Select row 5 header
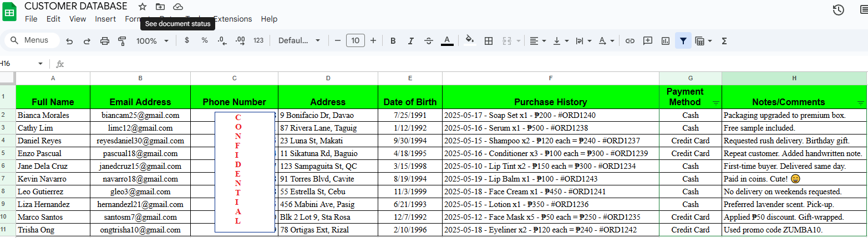Screen dimensions: 868x238 (x=8, y=153)
